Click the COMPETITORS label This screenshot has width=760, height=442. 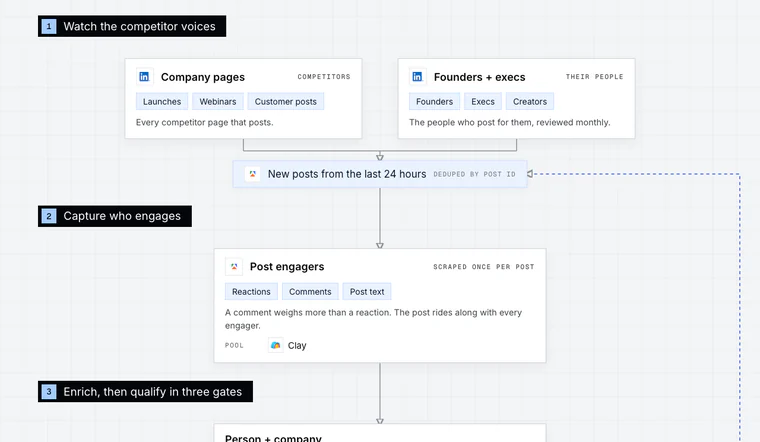click(x=324, y=77)
